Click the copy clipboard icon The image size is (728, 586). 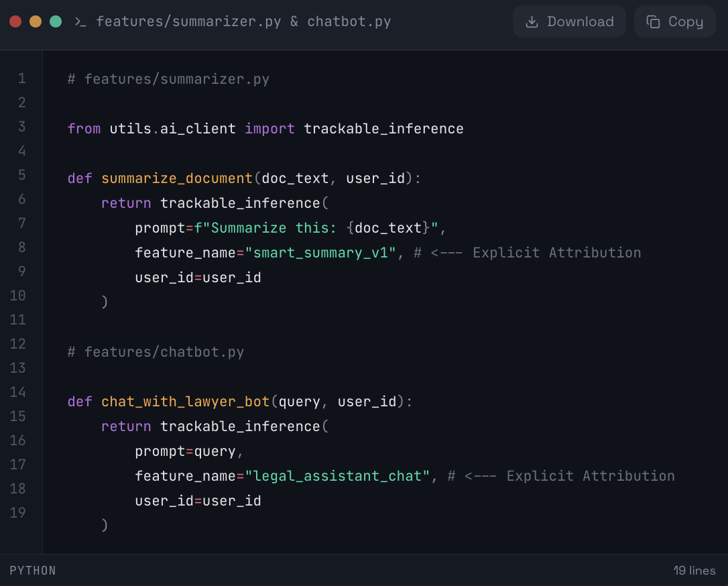pos(653,22)
